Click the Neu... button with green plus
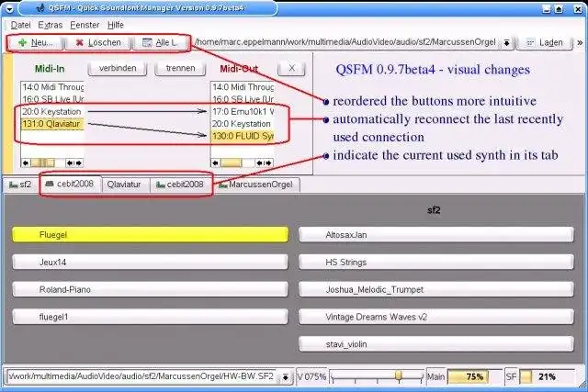 click(36, 43)
